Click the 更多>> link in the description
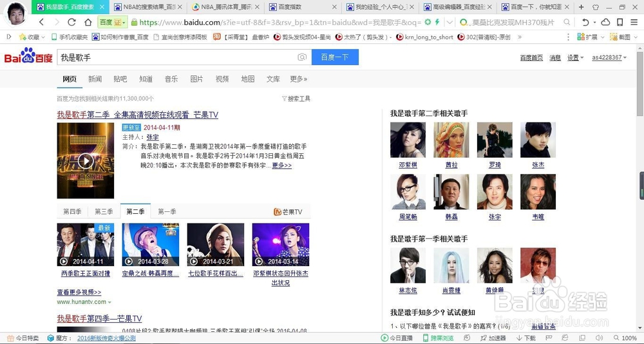Image resolution: width=644 pixels, height=344 pixels. coord(282,165)
